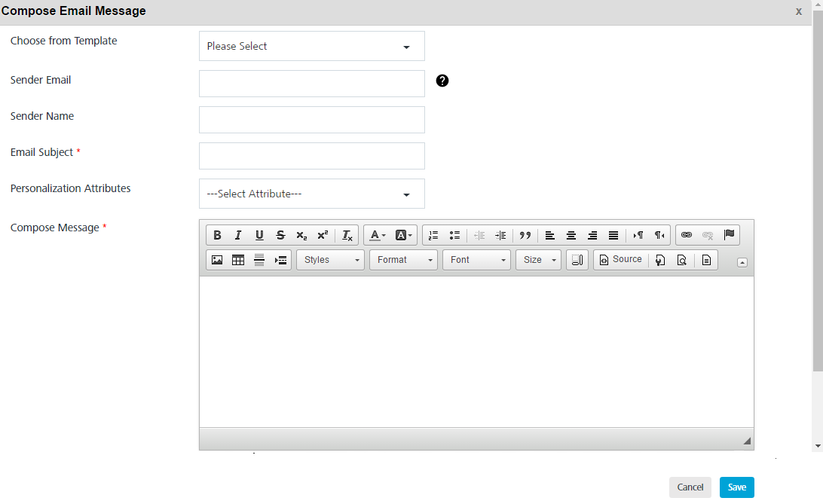
Task: Insert a table into the message
Action: tap(238, 259)
